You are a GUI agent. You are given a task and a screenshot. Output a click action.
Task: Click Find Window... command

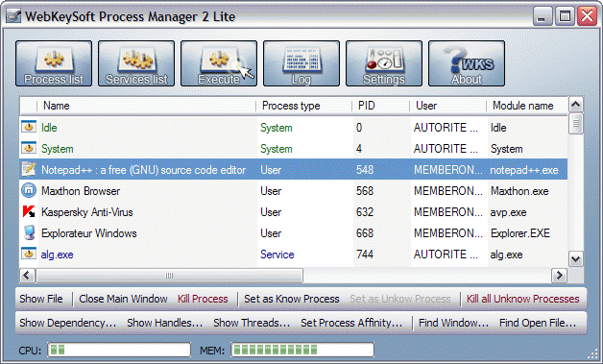[x=453, y=323]
